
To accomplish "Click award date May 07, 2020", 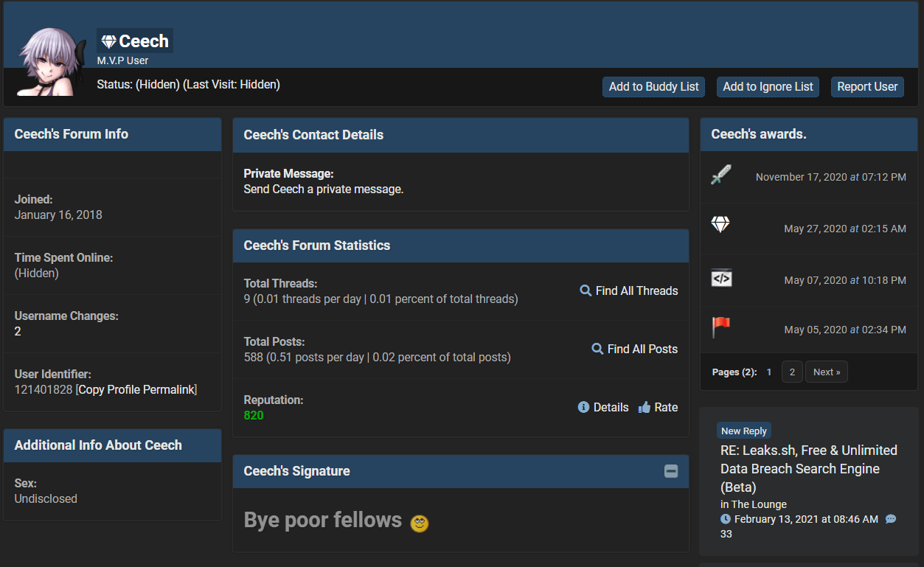I will pyautogui.click(x=845, y=280).
